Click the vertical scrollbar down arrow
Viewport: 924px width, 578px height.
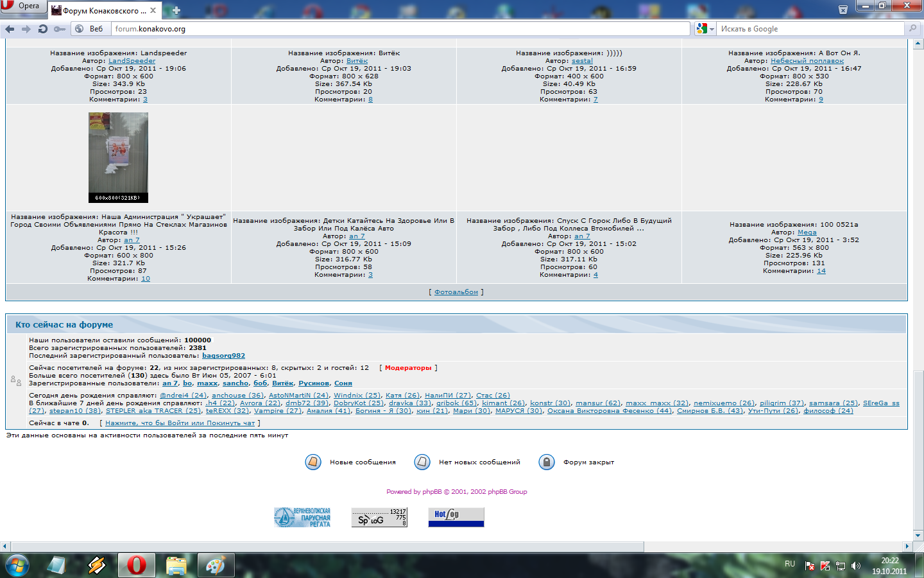(918, 535)
